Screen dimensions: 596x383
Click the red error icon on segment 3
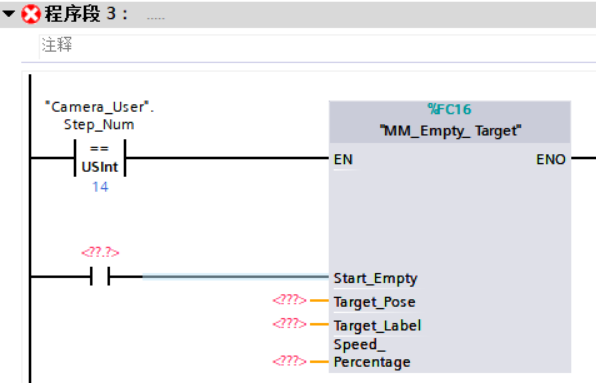(x=31, y=14)
